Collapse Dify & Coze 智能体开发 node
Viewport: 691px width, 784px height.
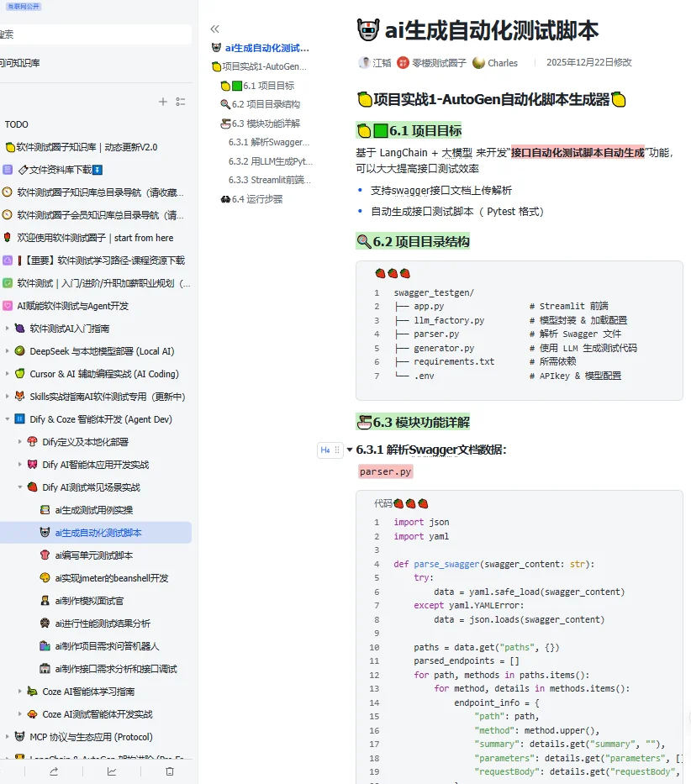pos(7,419)
